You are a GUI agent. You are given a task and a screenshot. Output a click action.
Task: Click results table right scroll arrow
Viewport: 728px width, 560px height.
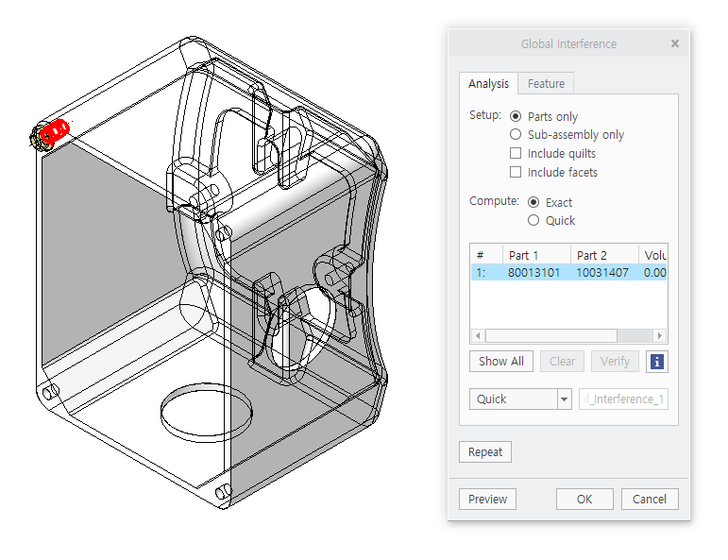click(x=660, y=335)
